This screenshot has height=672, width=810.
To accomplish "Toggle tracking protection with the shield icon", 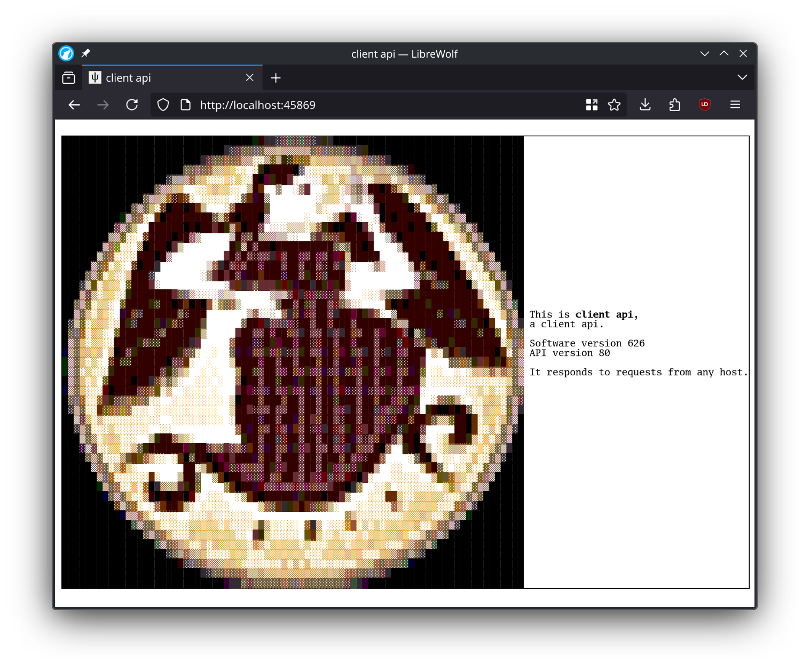I will tap(163, 105).
